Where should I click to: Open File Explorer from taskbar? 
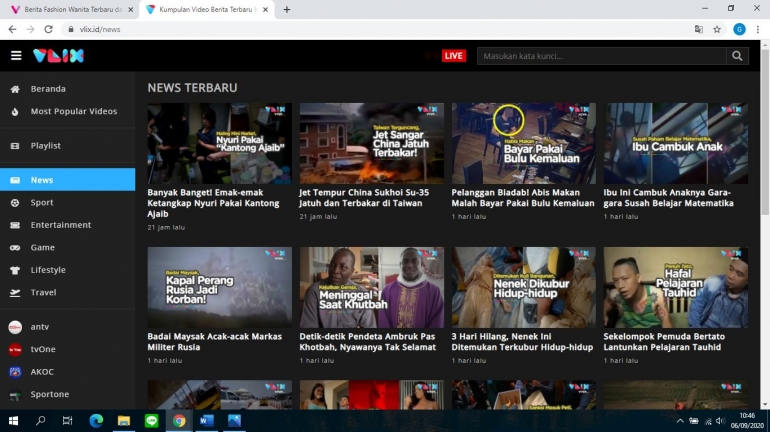point(124,421)
